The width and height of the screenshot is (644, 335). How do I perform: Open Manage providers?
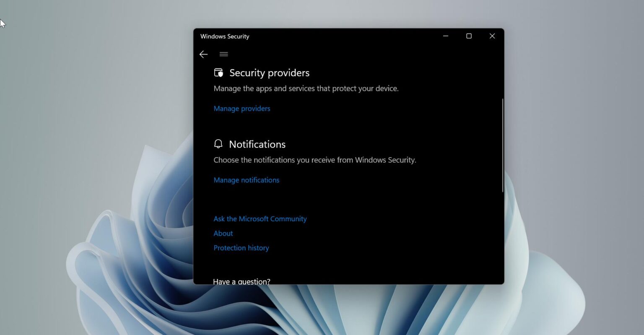(x=241, y=108)
